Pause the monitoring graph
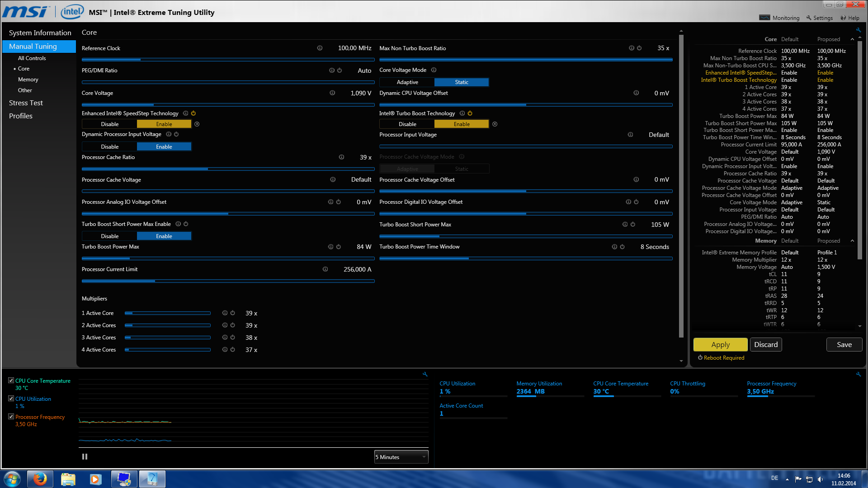The image size is (868, 488). click(x=85, y=457)
